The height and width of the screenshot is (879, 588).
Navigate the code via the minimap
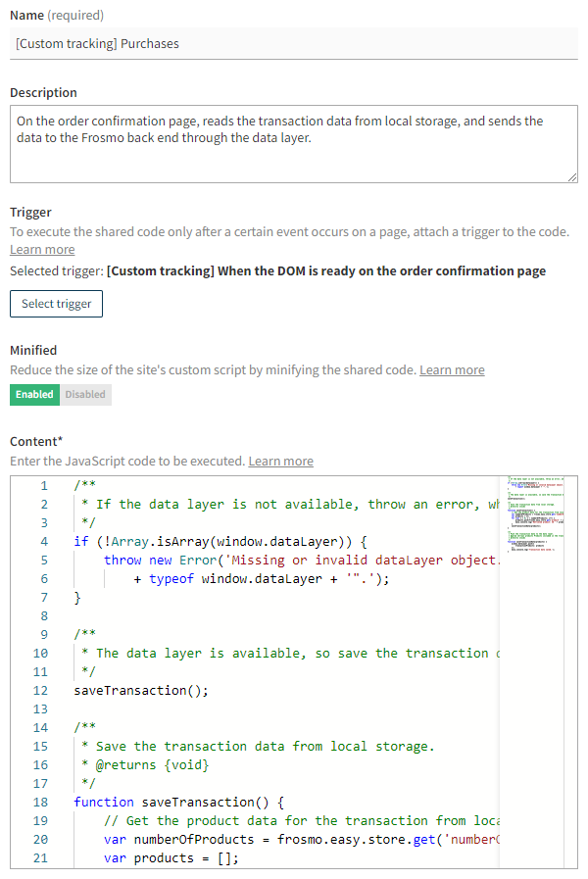coord(534,519)
